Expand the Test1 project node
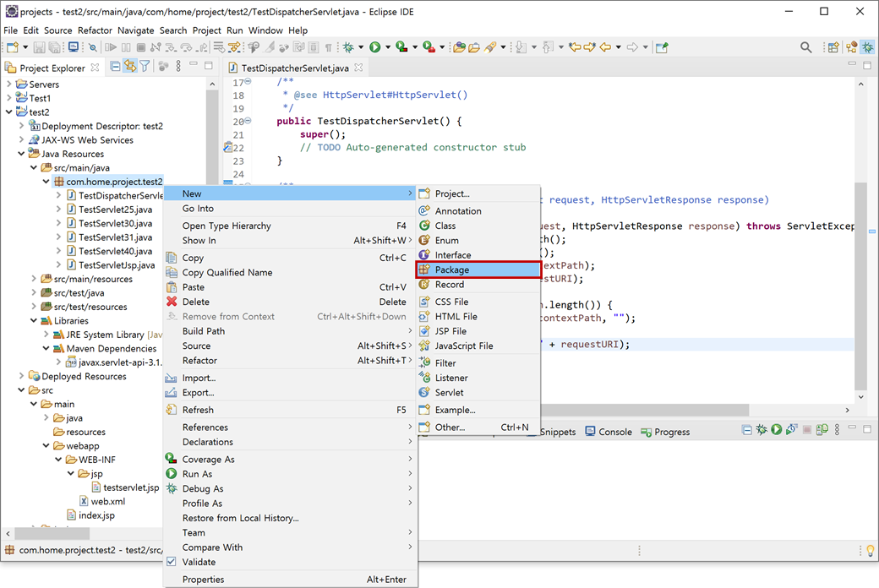Screen dimensions: 879x588 click(9, 98)
